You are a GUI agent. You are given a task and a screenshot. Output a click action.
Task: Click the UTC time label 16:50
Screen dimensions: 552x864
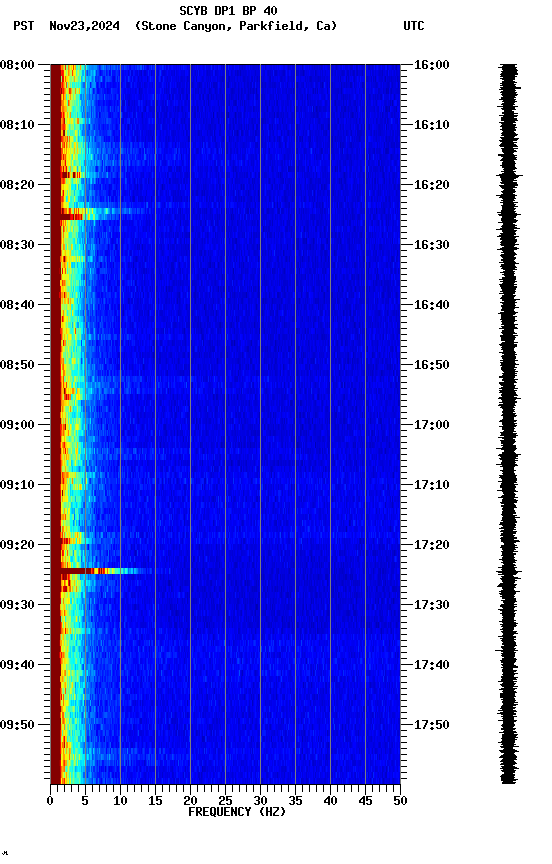[x=431, y=365]
